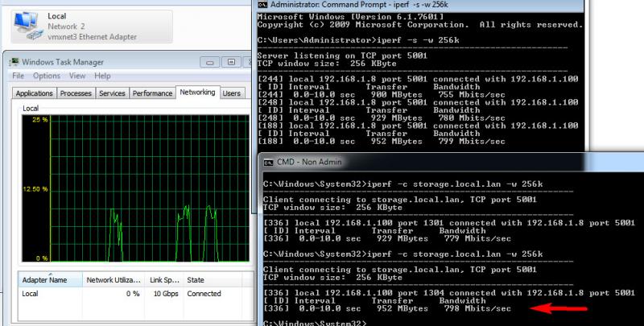Click the line mentioning port 1301
The width and height of the screenshot is (644, 326).
click(x=449, y=223)
